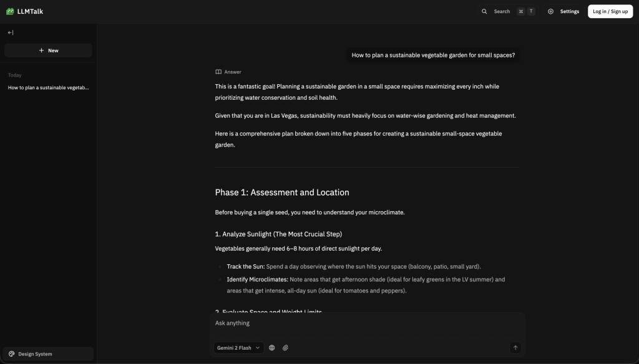Viewport: 639px width, 364px height.
Task: Click the Log in / Sign up button
Action: [610, 11]
